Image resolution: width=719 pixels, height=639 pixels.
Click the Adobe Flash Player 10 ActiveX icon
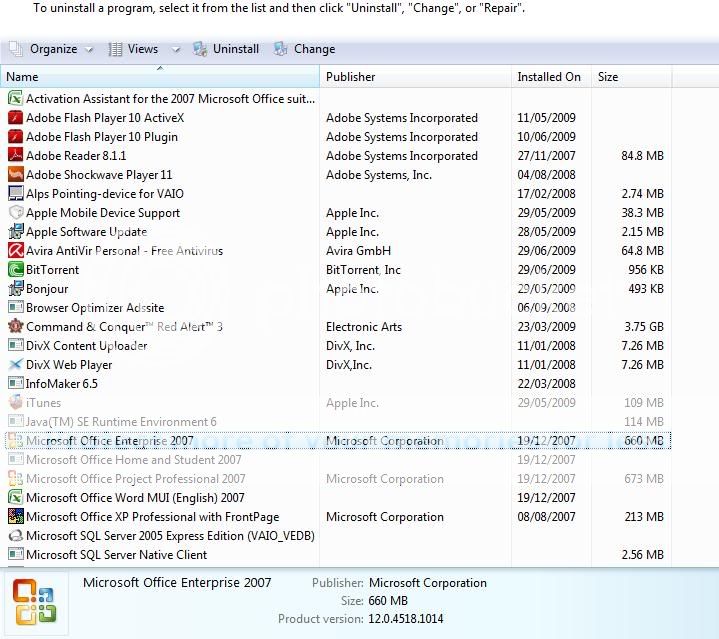click(16, 118)
